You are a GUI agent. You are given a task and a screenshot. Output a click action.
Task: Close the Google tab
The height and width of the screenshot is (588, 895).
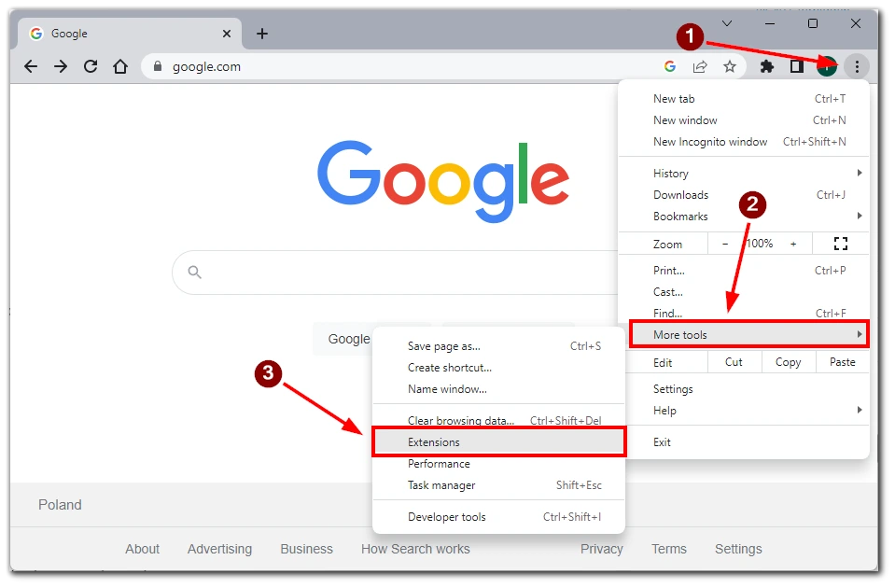[227, 34]
